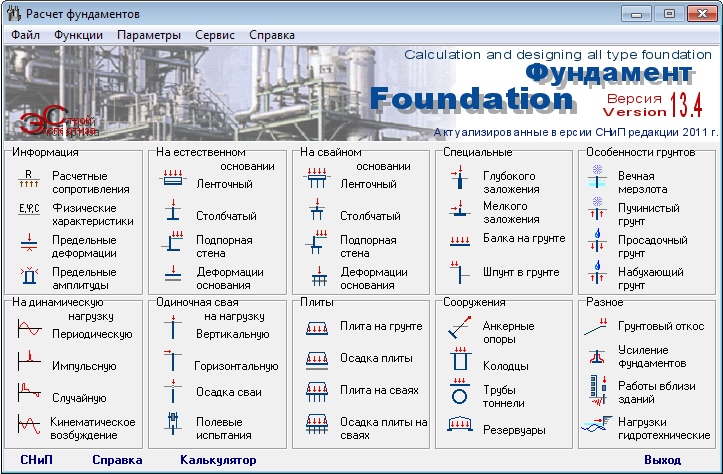The height and width of the screenshot is (474, 723).
Task: Click the Резервуары icon
Action: coord(460,424)
